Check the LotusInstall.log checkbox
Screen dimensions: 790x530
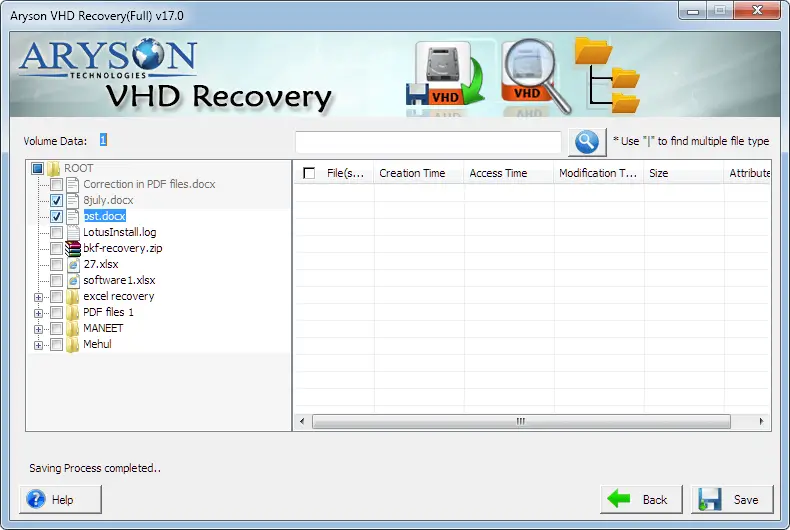pyautogui.click(x=56, y=232)
